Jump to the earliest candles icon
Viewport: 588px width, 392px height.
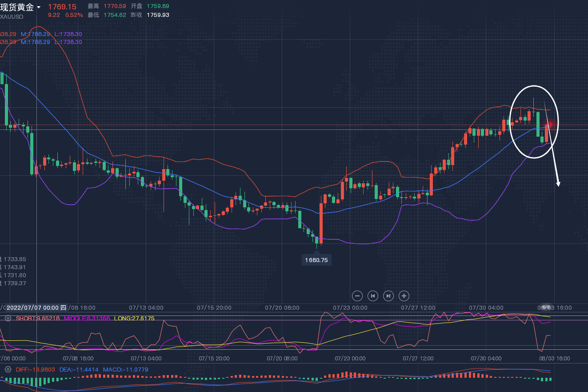coord(373,295)
